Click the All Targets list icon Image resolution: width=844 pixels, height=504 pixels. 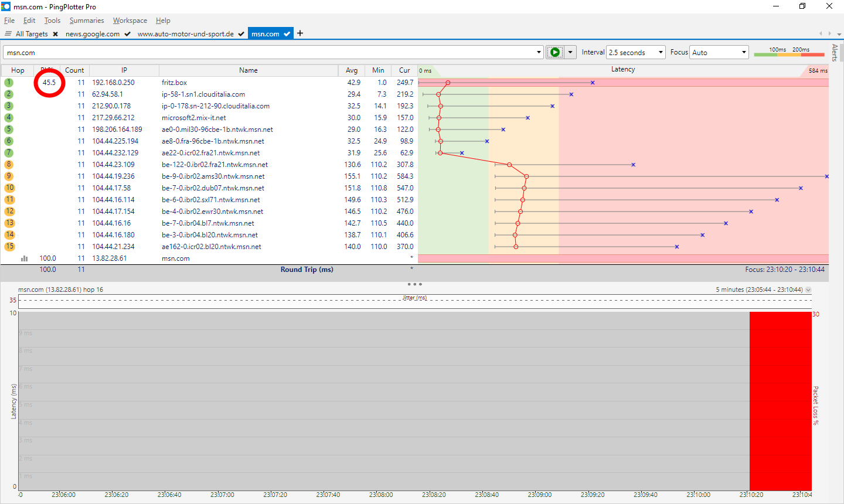pos(8,34)
